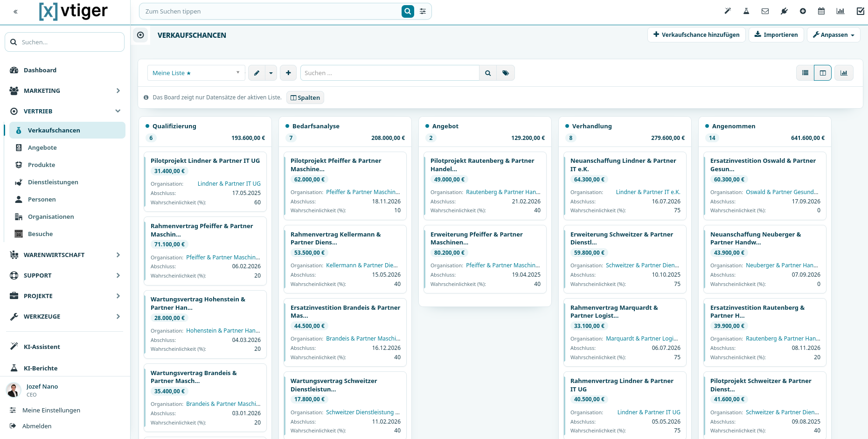Open the flask reports icon in header
Viewport: 868px width, 439px height.
pos(746,11)
